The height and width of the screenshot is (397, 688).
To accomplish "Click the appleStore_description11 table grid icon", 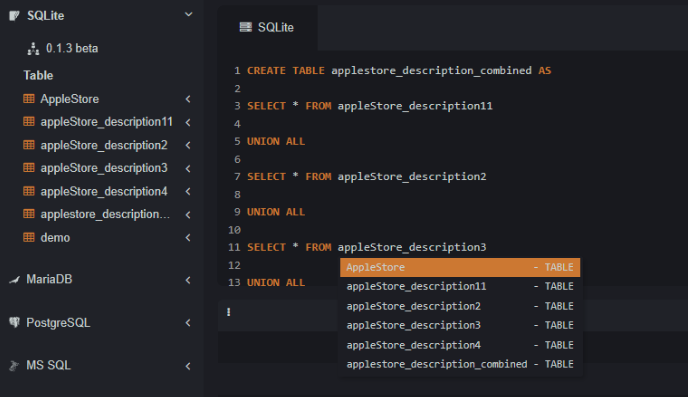I will pos(29,122).
